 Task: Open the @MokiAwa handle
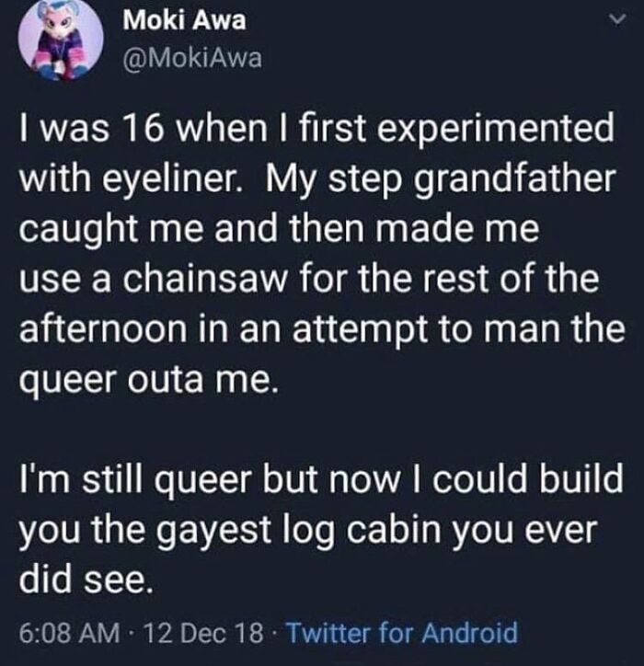coord(192,59)
